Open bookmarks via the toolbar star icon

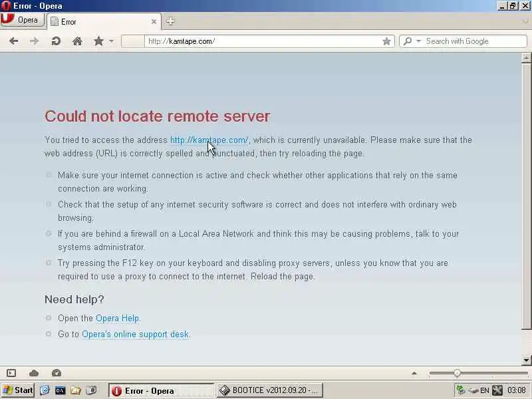coord(98,41)
